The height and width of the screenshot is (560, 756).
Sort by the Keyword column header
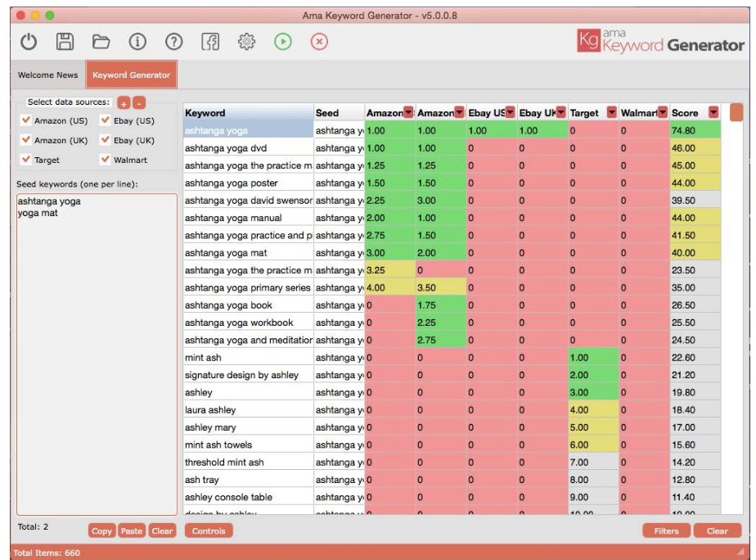[248, 113]
